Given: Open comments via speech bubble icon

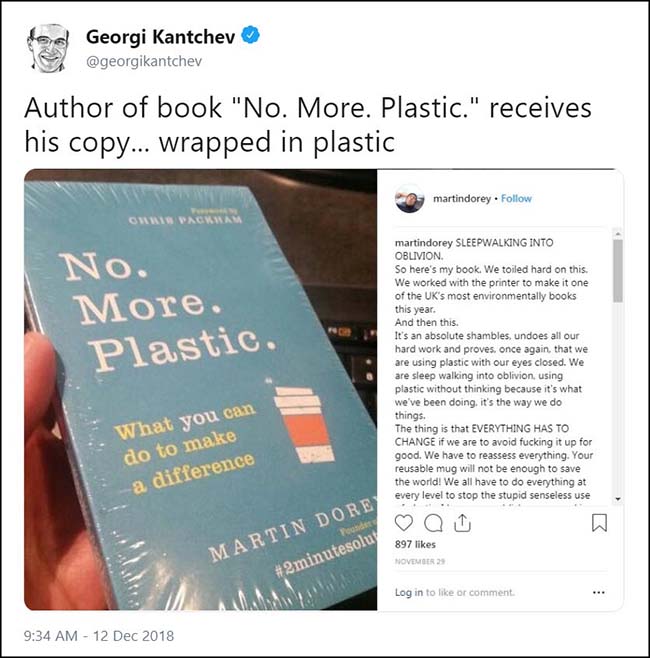Looking at the screenshot, I should coord(433,523).
